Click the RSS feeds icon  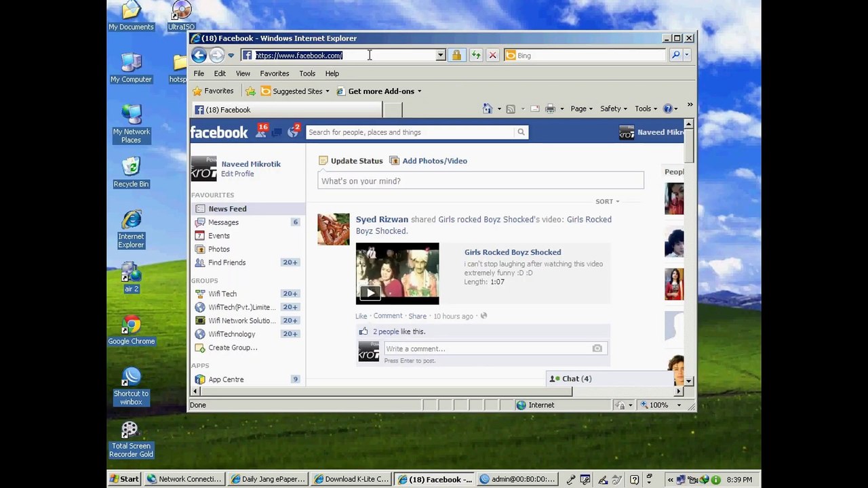coord(511,108)
